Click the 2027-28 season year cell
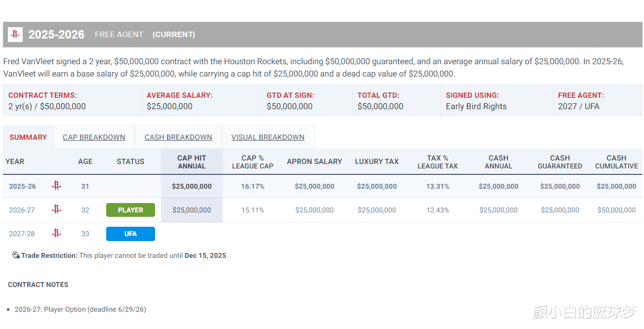644x329 pixels. pos(22,234)
